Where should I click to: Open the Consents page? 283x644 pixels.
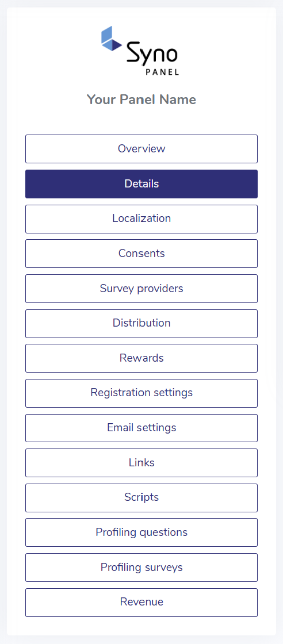141,254
